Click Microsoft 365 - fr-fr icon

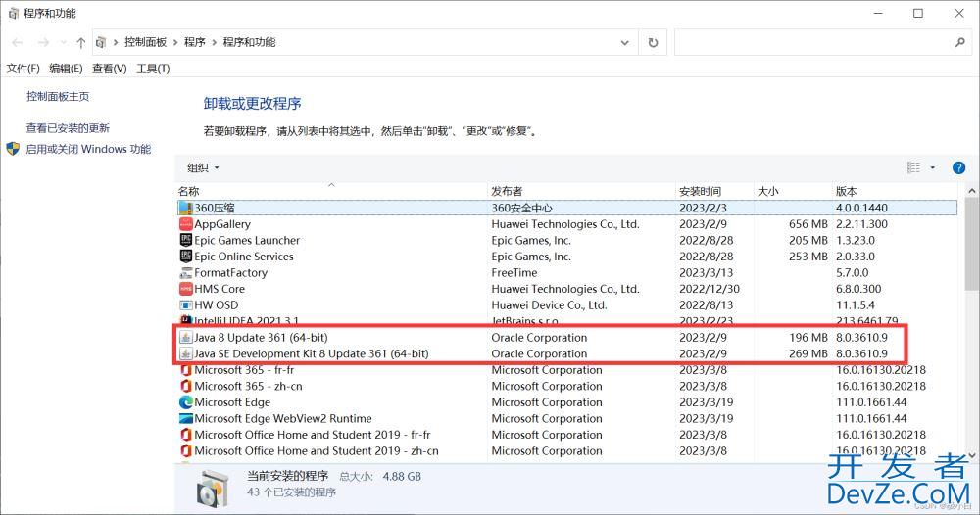coord(185,370)
